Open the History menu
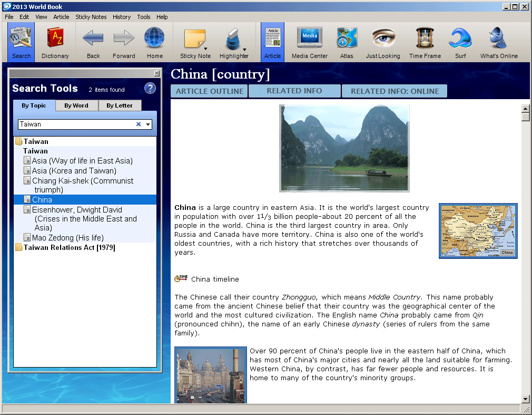Screen dimensions: 532x415 click(x=122, y=17)
